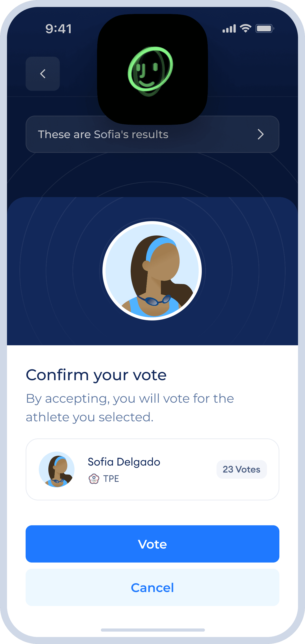Image resolution: width=305 pixels, height=644 pixels.
Task: Tap the home indicator bar
Action: (153, 630)
